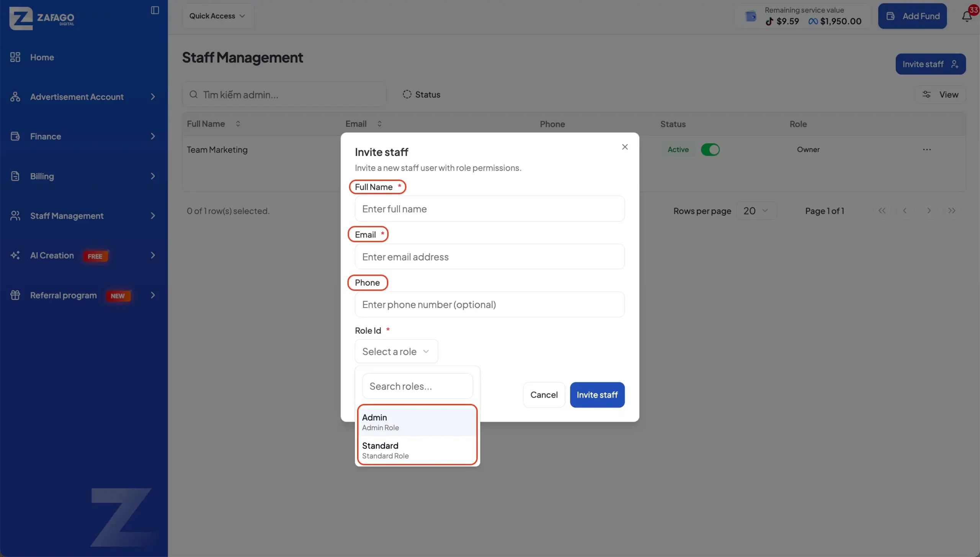Viewport: 980px width, 557px height.
Task: Open the View options button
Action: coord(940,94)
